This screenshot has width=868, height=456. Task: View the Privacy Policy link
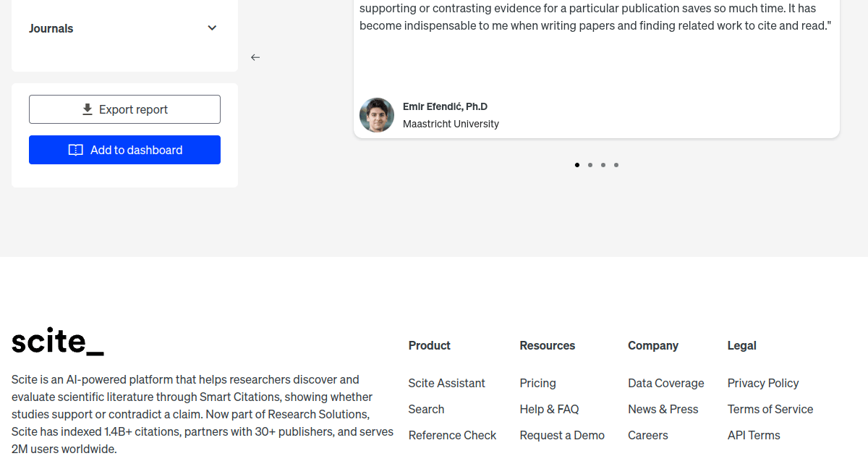click(x=763, y=383)
